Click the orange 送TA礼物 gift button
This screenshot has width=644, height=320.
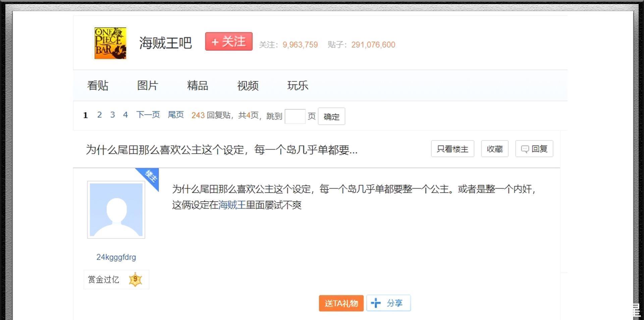(341, 303)
